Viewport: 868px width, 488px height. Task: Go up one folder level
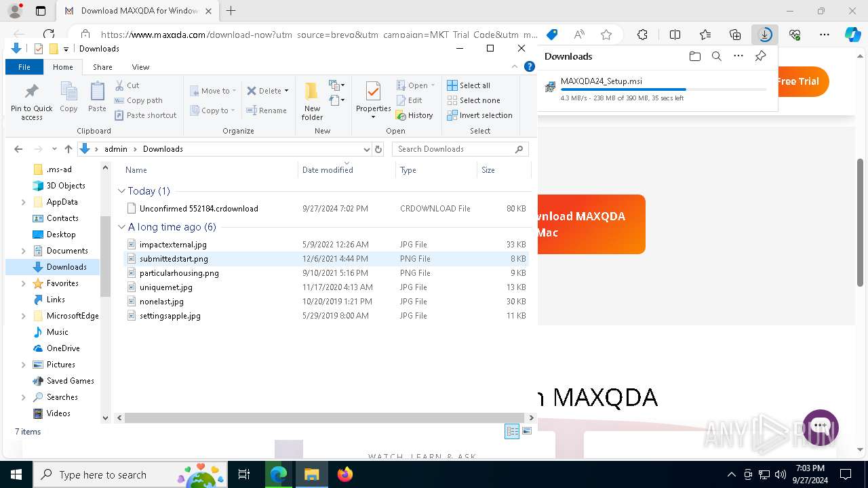tap(68, 149)
